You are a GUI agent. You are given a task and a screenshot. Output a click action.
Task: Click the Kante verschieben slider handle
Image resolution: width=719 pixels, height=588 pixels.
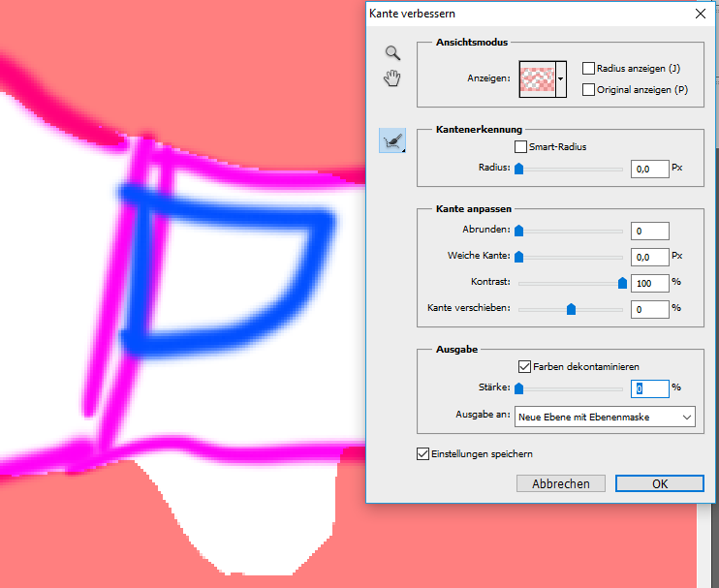[x=571, y=309]
